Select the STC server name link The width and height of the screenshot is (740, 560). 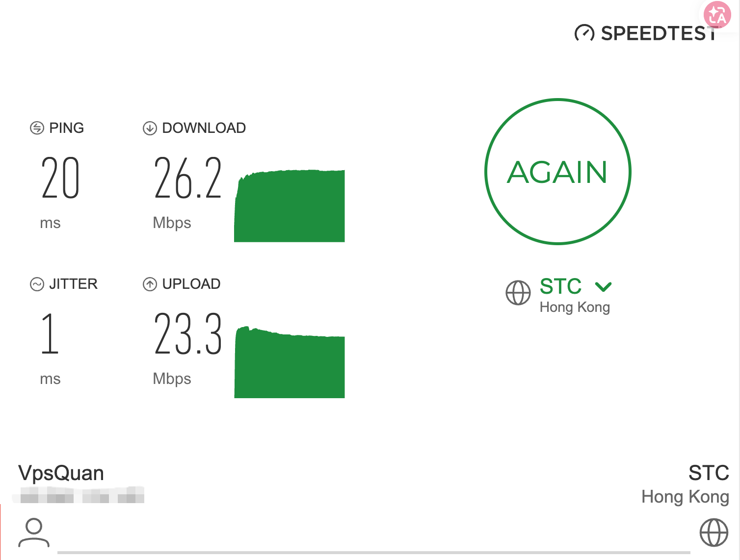click(560, 286)
